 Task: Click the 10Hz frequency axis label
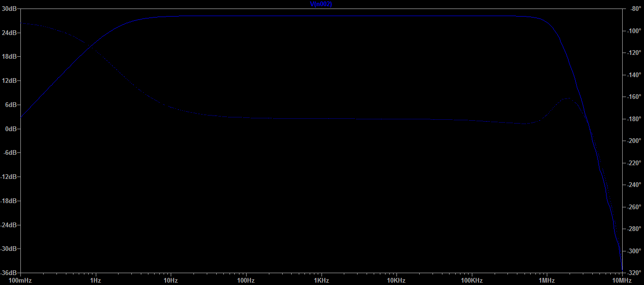click(171, 281)
